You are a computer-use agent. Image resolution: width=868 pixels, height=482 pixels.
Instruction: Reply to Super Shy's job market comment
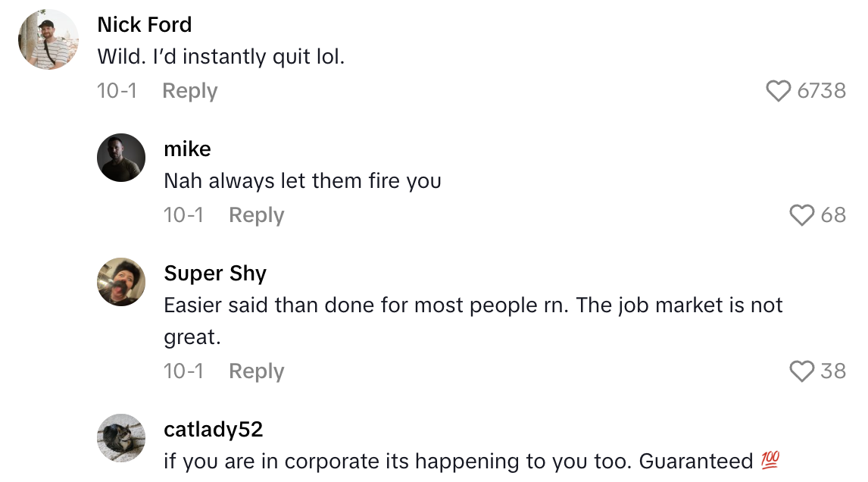[256, 371]
